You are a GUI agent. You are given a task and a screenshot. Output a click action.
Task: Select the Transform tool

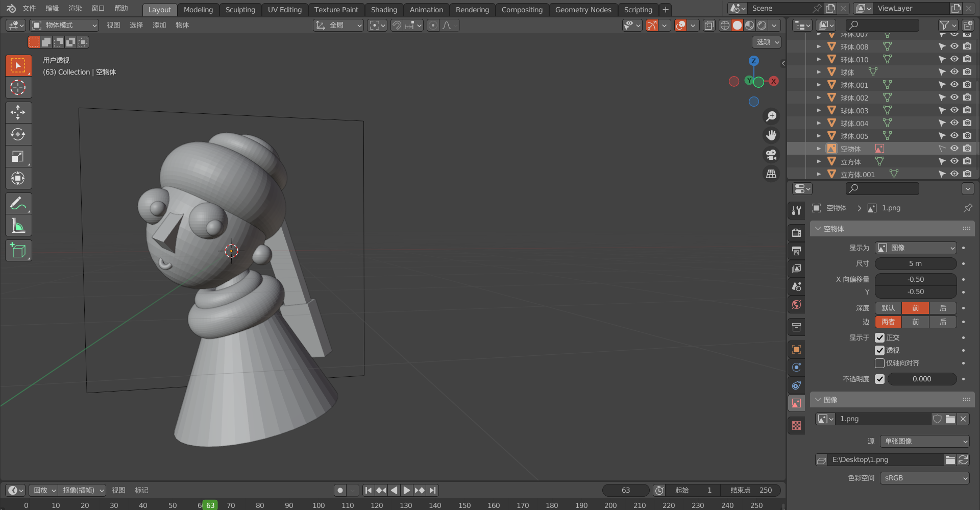(18, 178)
